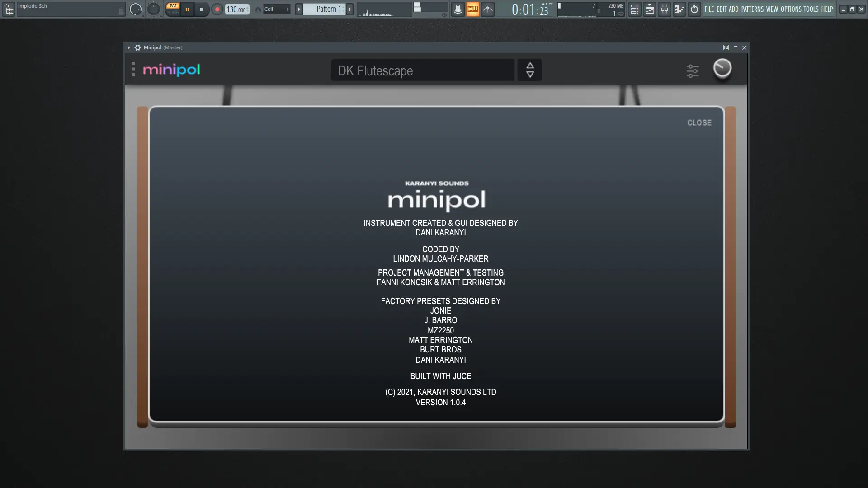Viewport: 868px width, 488px height.
Task: Open the PATTERNS menu
Action: 752,9
